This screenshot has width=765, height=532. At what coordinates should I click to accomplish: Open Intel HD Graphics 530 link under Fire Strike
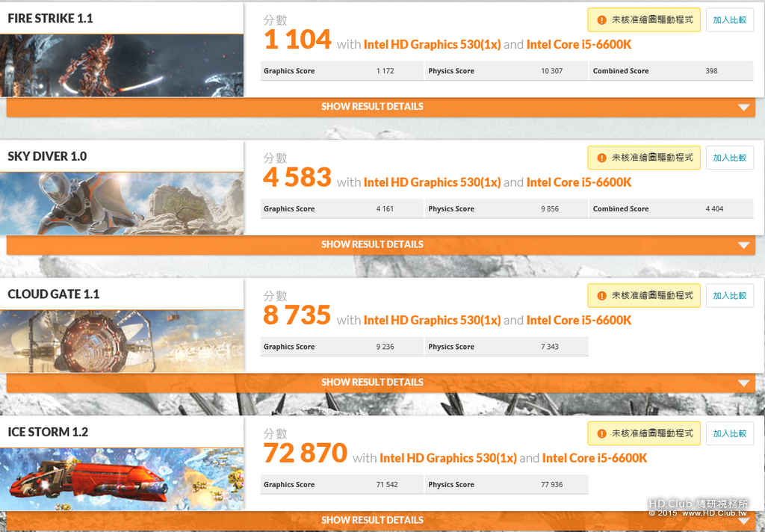[x=432, y=44]
